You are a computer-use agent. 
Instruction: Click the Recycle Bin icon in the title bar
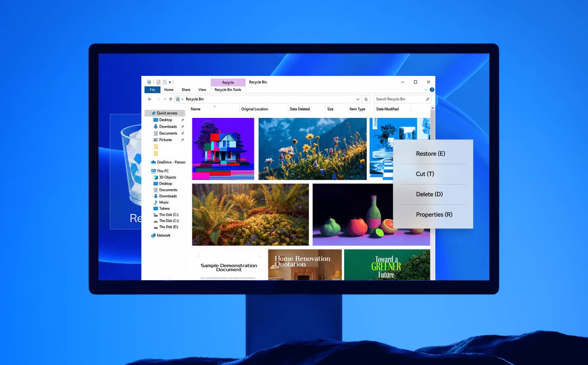point(149,82)
